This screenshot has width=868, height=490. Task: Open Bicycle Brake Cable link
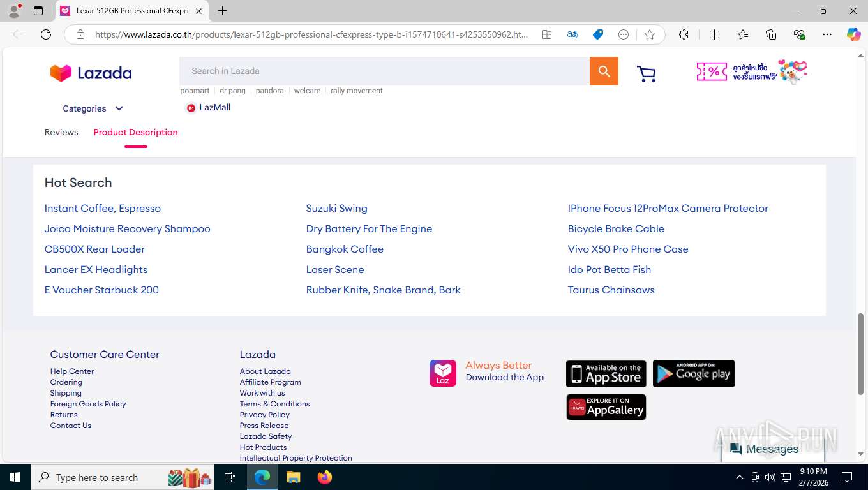point(616,228)
